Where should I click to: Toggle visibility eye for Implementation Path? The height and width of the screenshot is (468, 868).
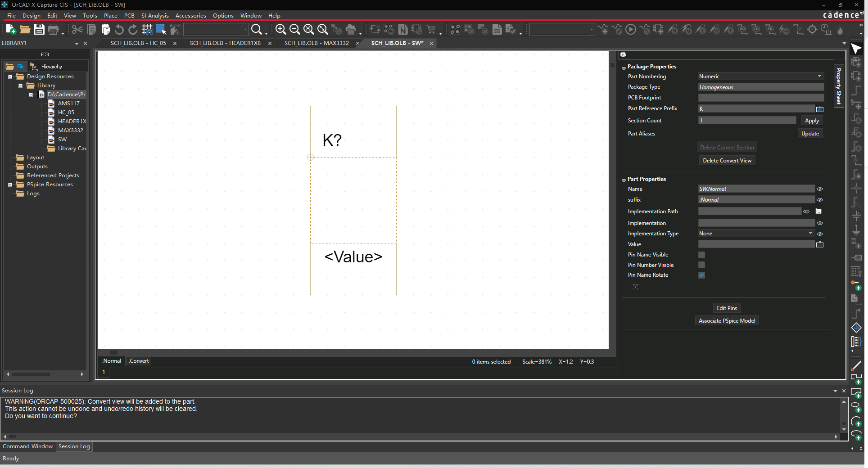tap(806, 211)
